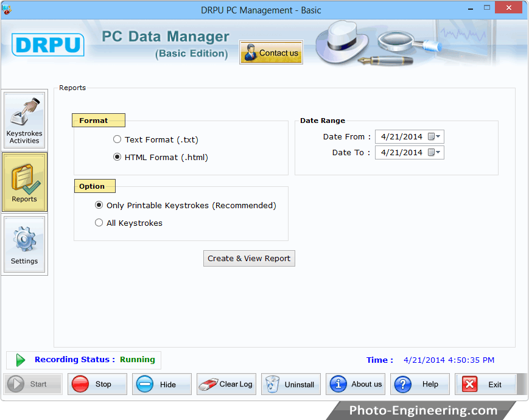
Task: Click the 'PC Data Manager' heading
Action: (166, 37)
